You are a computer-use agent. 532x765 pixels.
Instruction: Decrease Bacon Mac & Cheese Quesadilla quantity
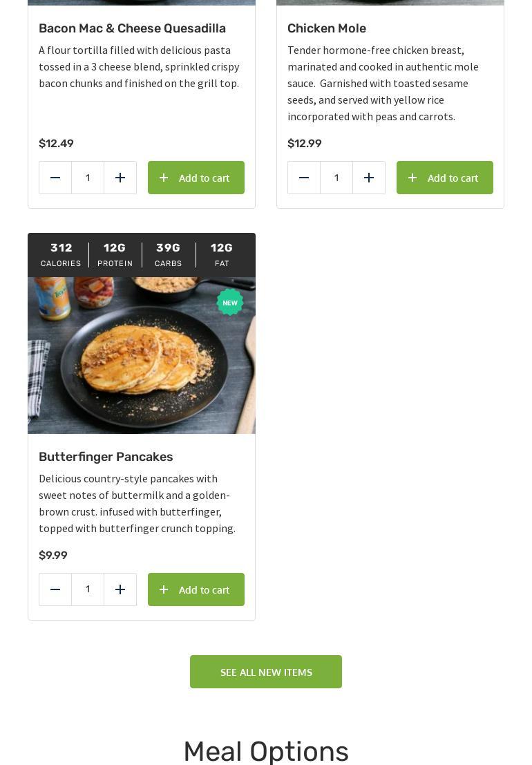pos(55,178)
